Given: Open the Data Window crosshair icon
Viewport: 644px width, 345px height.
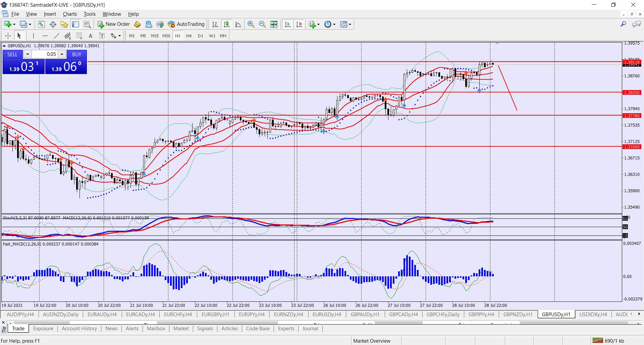Looking at the screenshot, I should pyautogui.click(x=53, y=24).
